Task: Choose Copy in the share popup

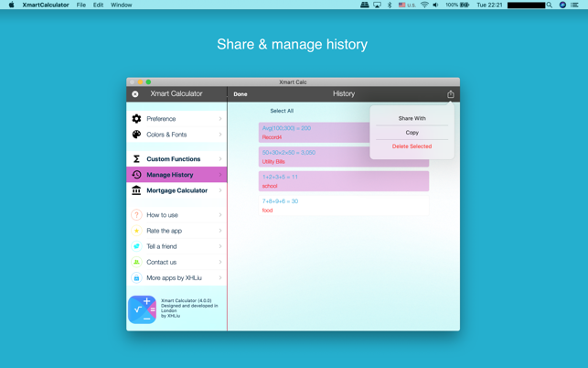Action: click(412, 133)
